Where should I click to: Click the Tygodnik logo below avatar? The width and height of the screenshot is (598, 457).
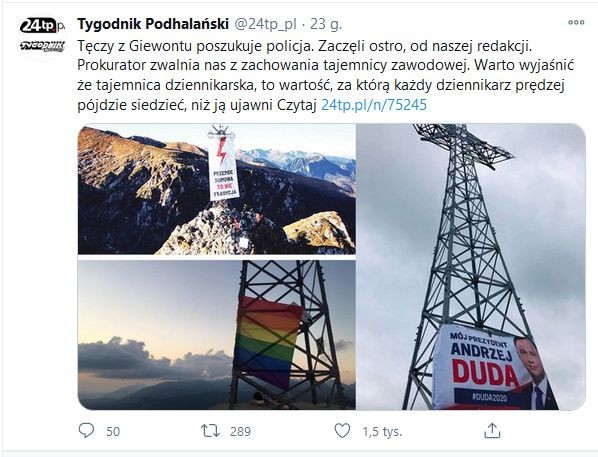pos(42,46)
